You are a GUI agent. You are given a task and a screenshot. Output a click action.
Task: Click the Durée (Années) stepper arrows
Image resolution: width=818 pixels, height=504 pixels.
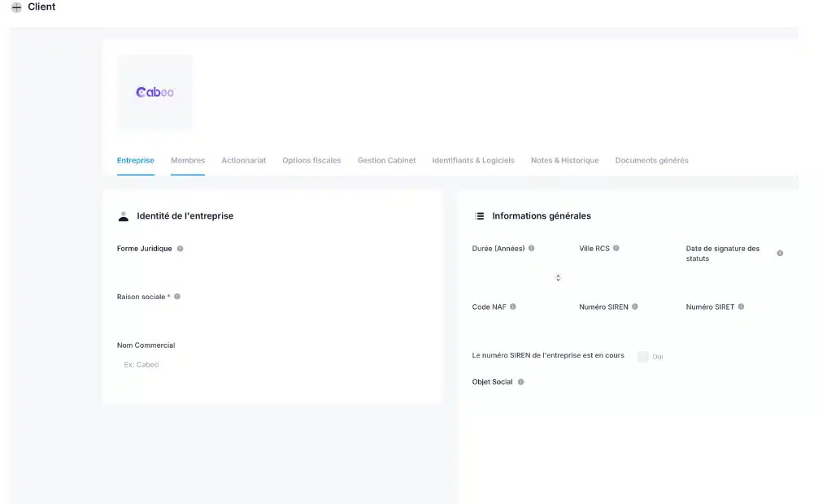[x=558, y=278]
